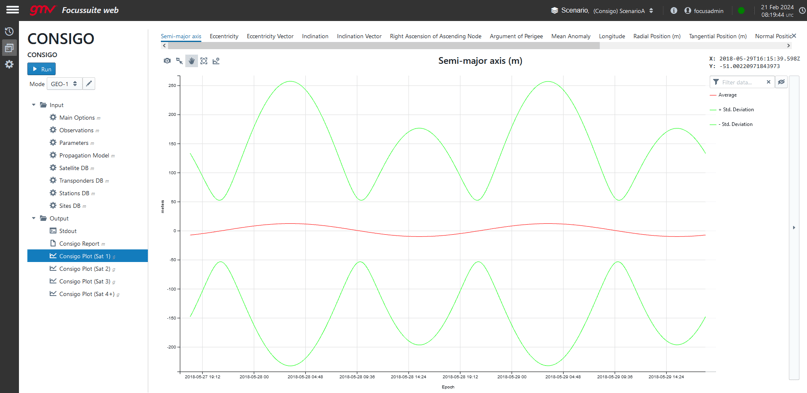Toggle the pan hand tool
This screenshot has width=807, height=393.
[191, 61]
